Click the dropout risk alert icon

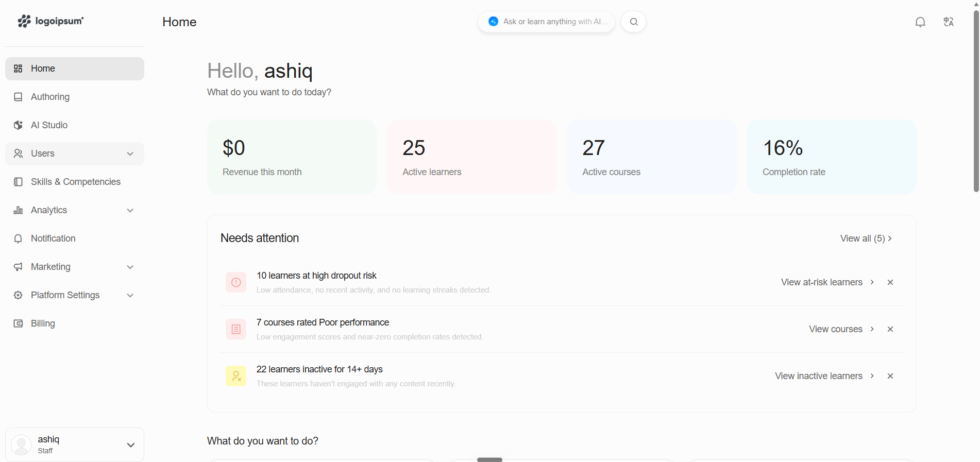(x=236, y=282)
